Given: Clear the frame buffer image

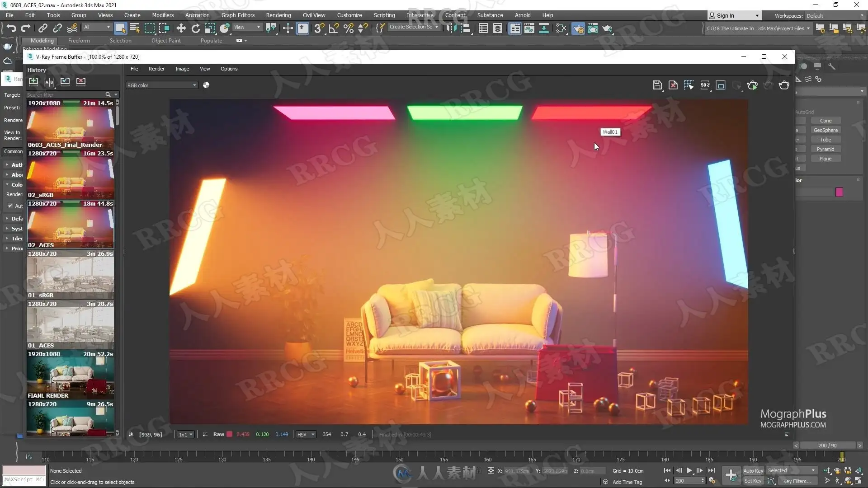Looking at the screenshot, I should pos(673,85).
